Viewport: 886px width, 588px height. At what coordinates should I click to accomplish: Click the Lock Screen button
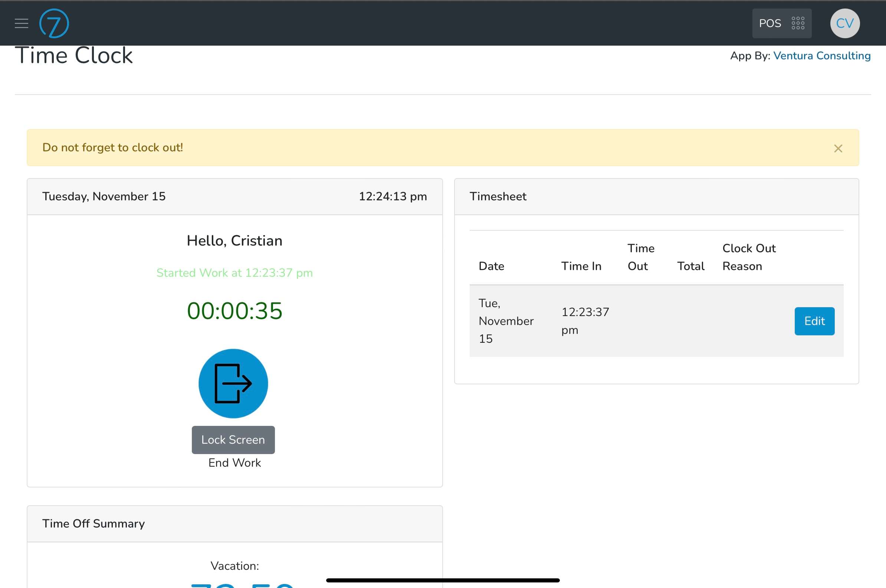pos(233,440)
